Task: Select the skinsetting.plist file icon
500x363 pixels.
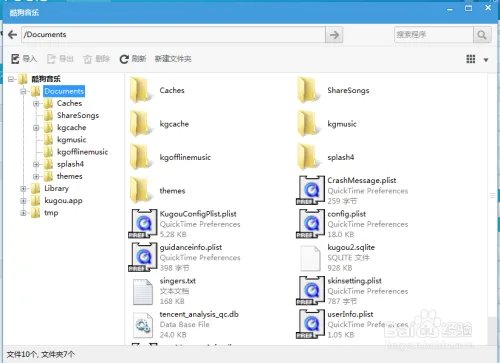Action: [310, 290]
